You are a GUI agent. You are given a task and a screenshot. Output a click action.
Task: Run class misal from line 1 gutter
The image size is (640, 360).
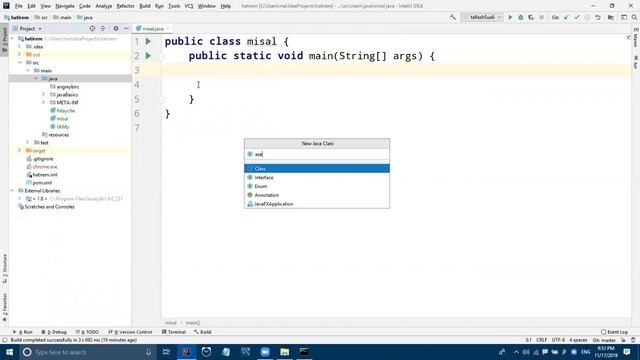coord(148,41)
